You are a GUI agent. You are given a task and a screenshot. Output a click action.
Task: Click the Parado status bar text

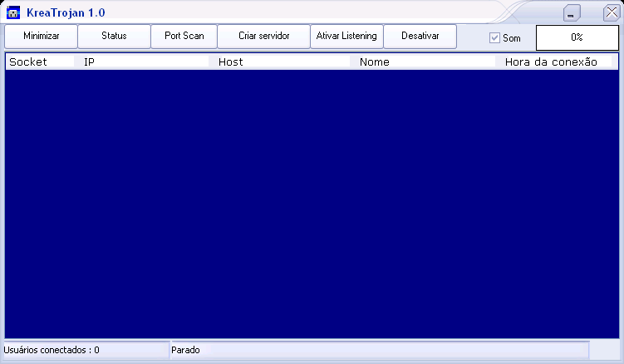pos(185,350)
